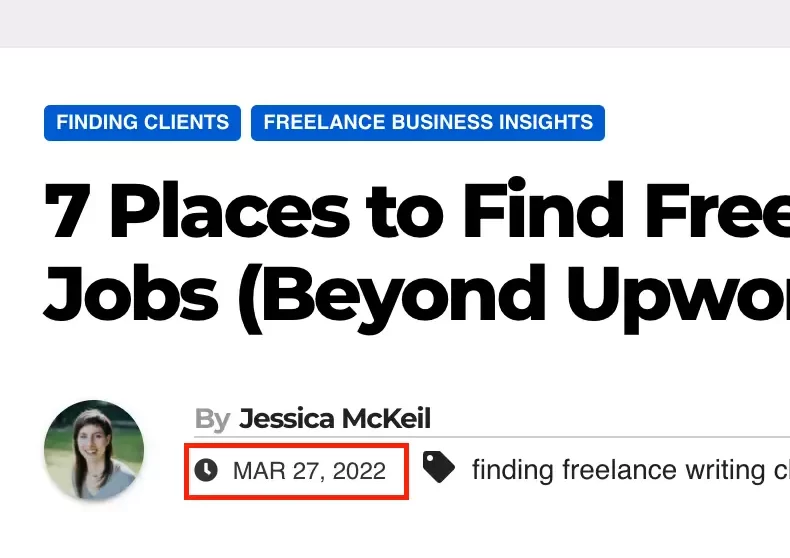This screenshot has width=790, height=558.
Task: Select the MAR 27, 2022 publish date
Action: 309,471
